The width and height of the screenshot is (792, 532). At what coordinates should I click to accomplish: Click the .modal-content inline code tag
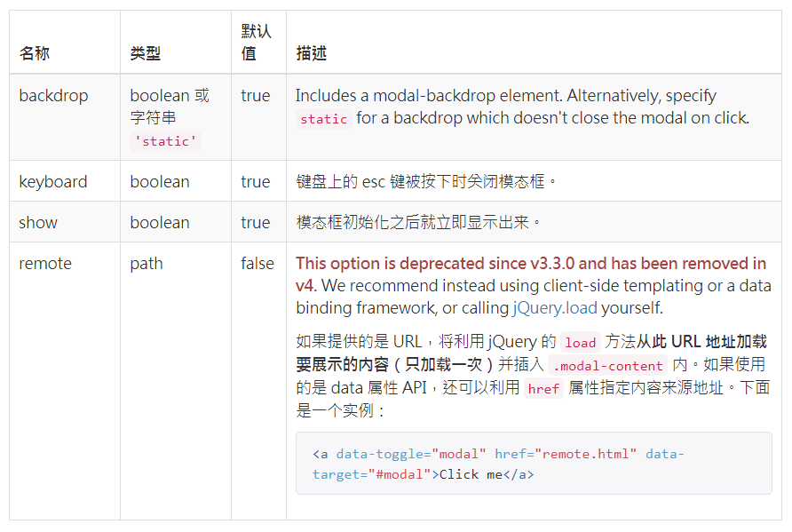tap(607, 366)
